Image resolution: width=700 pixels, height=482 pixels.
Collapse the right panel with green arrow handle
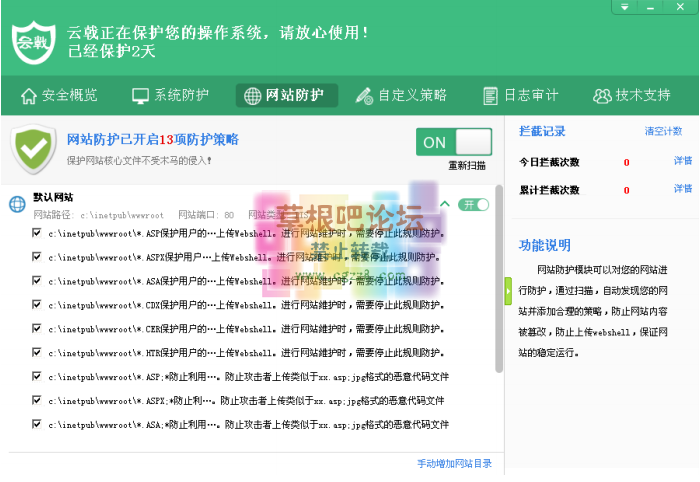[x=508, y=291]
